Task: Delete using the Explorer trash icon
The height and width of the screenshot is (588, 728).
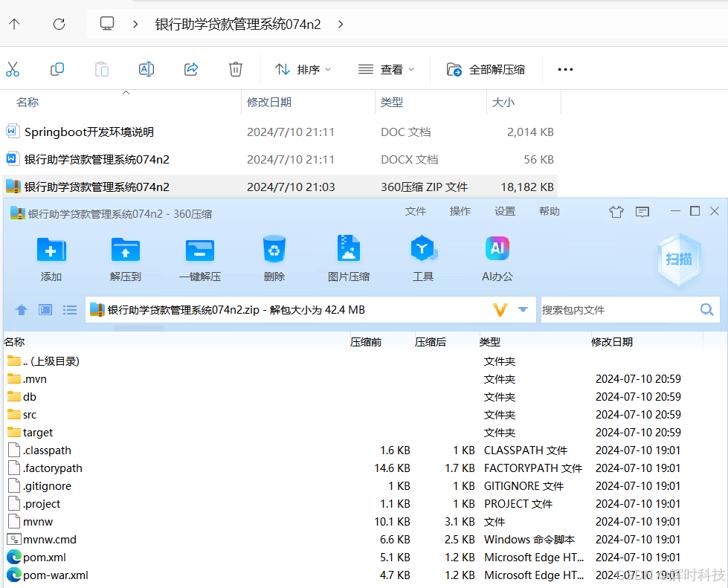Action: pos(236,70)
